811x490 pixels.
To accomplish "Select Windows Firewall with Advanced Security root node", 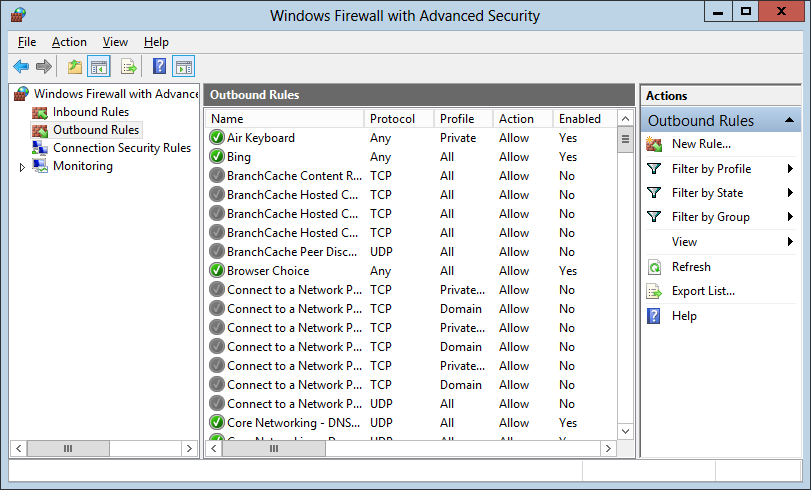I will coord(116,94).
